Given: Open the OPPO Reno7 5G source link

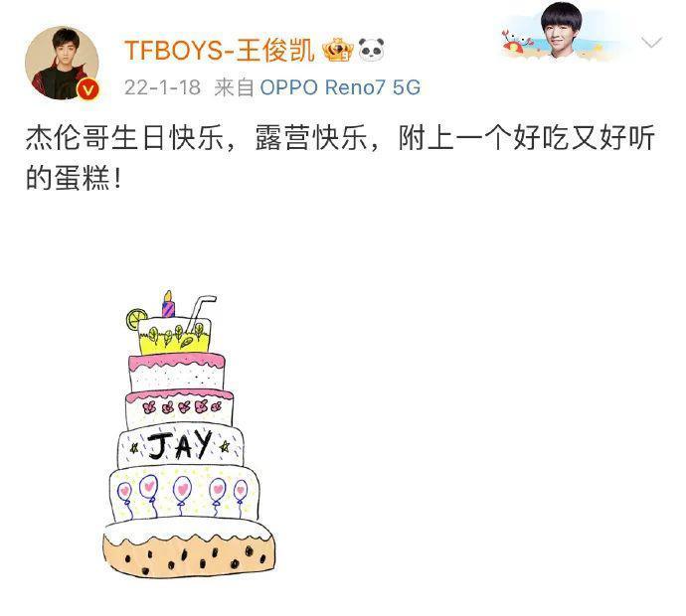Looking at the screenshot, I should (340, 87).
